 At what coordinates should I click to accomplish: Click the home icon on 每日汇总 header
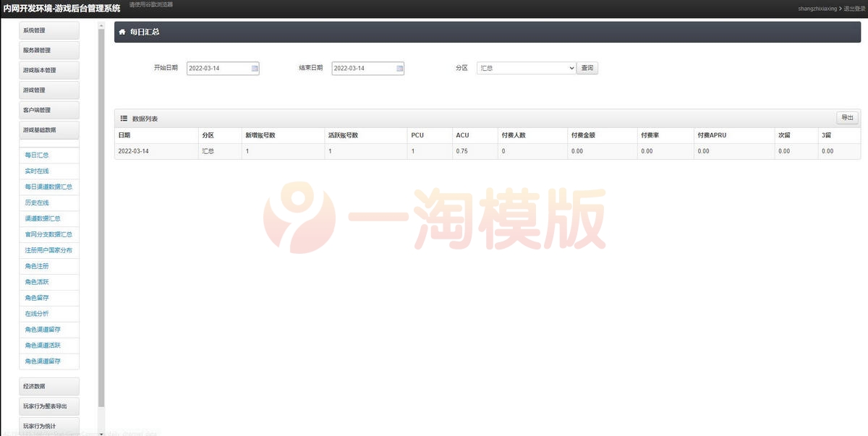click(x=122, y=32)
